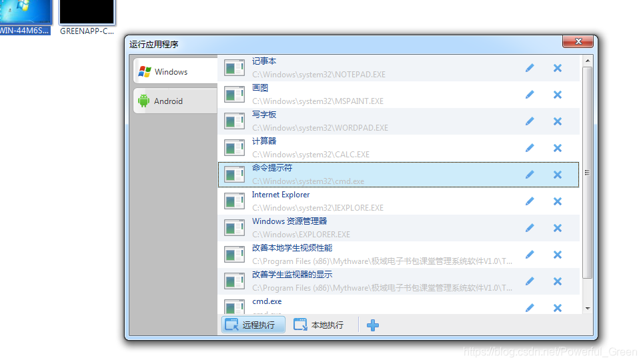Viewport: 643px width, 364px height.
Task: Switch to the Windows tab
Action: [175, 71]
